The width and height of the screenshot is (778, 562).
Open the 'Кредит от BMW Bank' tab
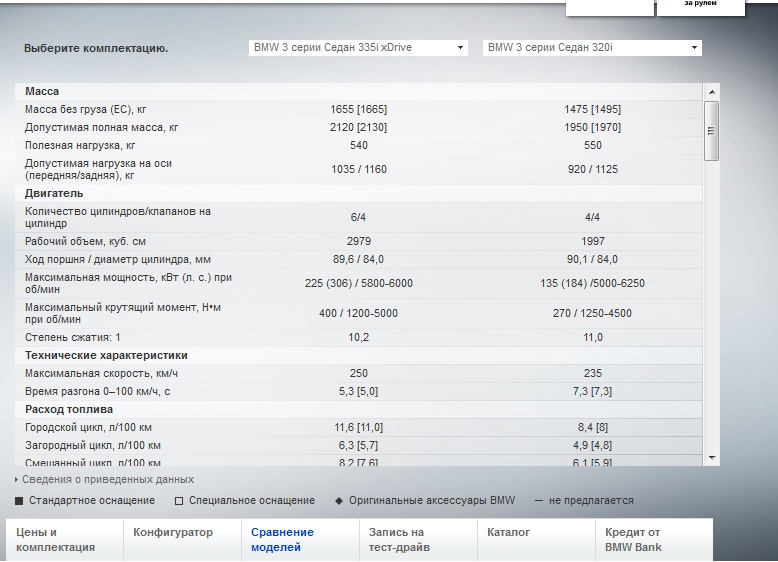[x=654, y=540]
